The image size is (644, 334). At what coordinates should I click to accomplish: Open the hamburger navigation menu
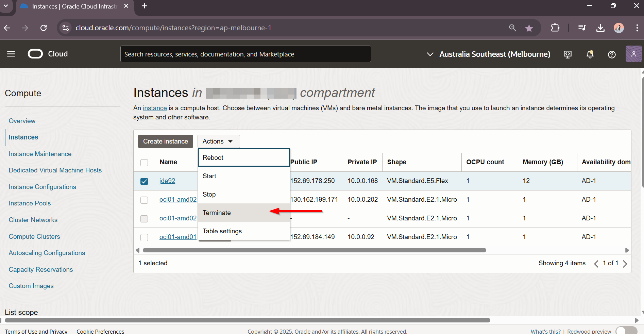(x=11, y=54)
